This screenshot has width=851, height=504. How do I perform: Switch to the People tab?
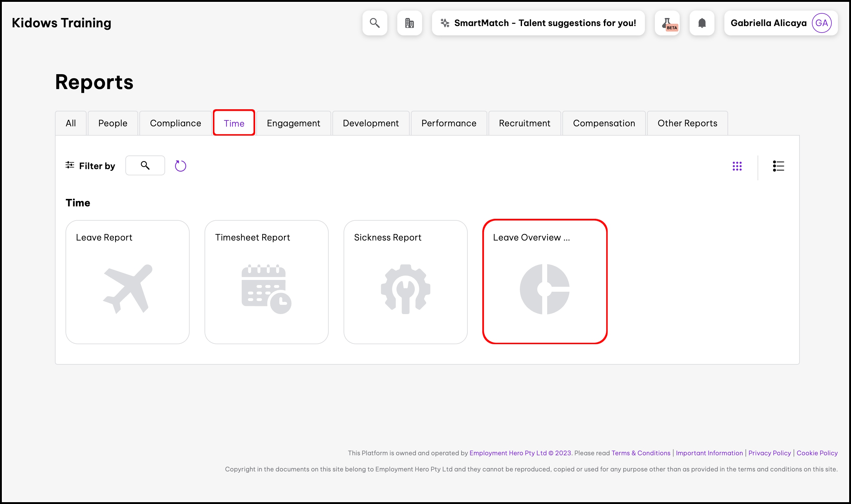113,123
